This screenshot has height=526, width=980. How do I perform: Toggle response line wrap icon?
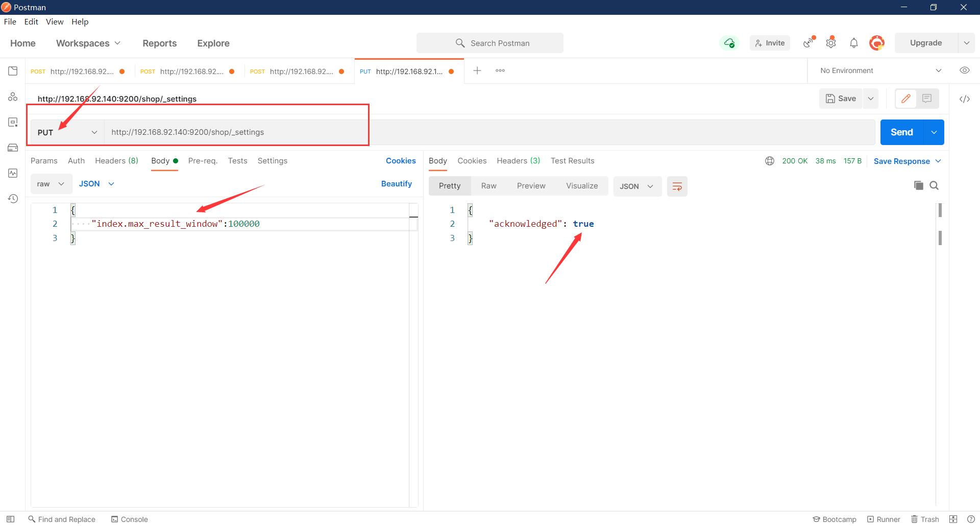(677, 186)
